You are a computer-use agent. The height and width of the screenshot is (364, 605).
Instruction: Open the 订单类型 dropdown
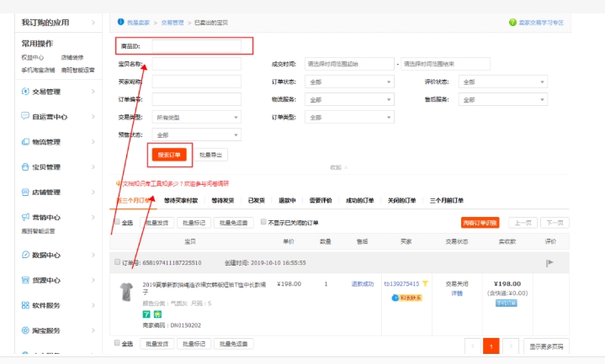(x=349, y=117)
